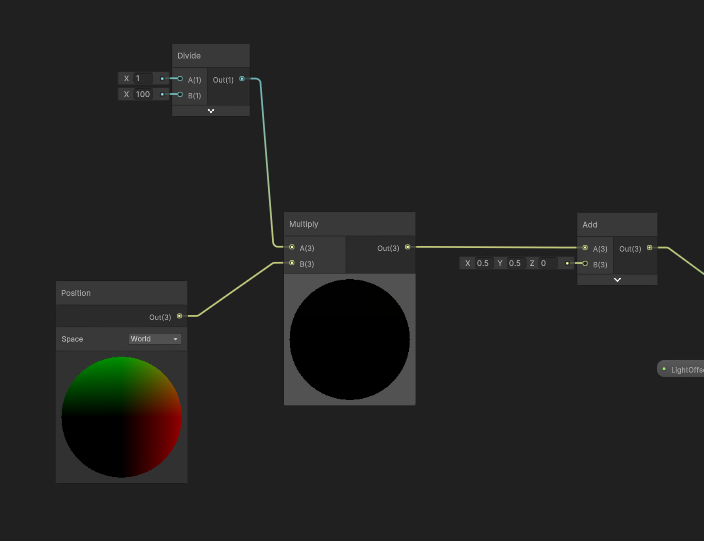Select the Add node title bar
704x541 pixels.
(x=617, y=224)
